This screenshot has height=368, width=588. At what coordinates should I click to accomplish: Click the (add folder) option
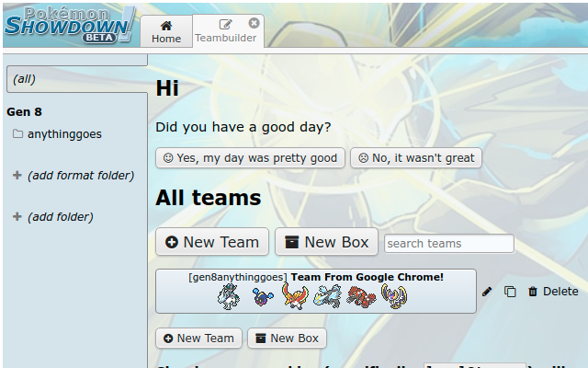point(53,217)
